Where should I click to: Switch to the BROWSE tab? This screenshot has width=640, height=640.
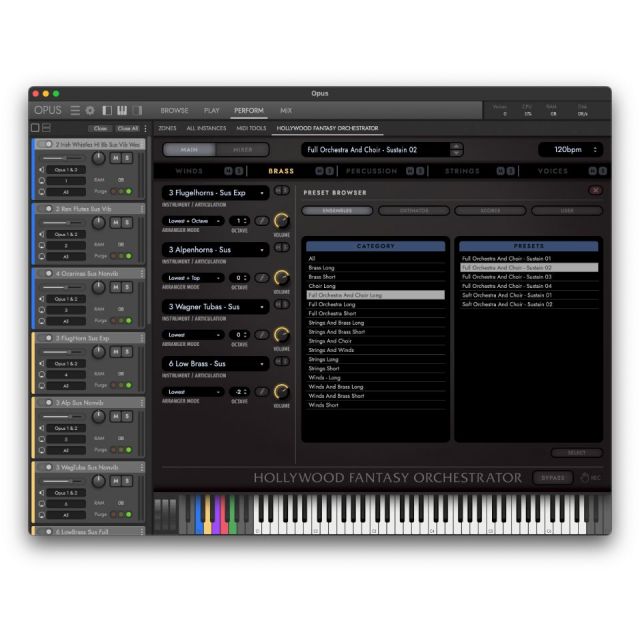click(174, 110)
